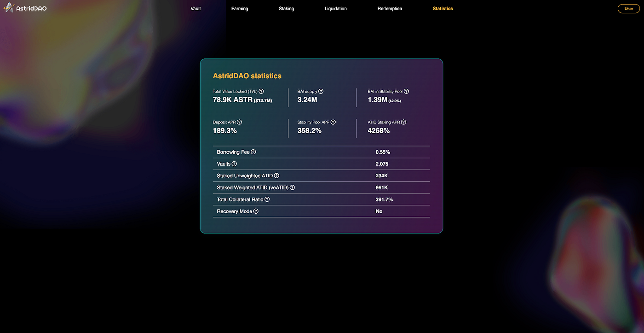Open the Liquidation tab
644x333 pixels.
click(336, 9)
